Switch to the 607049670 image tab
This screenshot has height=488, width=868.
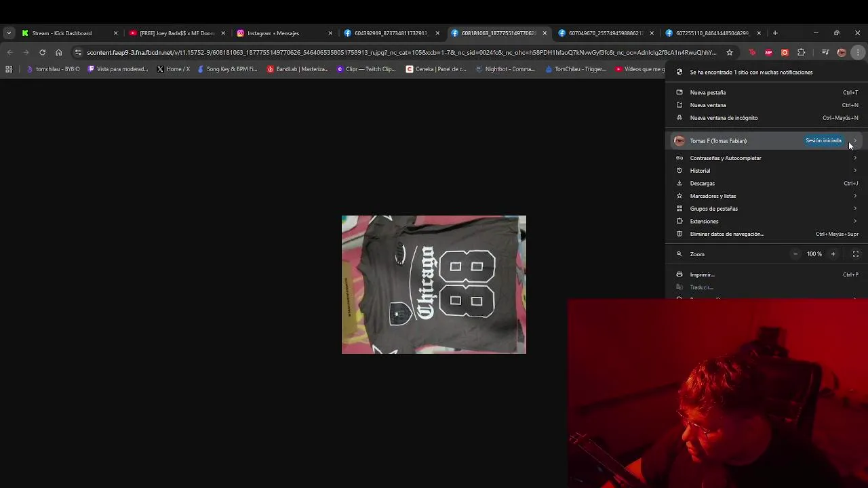tap(605, 33)
